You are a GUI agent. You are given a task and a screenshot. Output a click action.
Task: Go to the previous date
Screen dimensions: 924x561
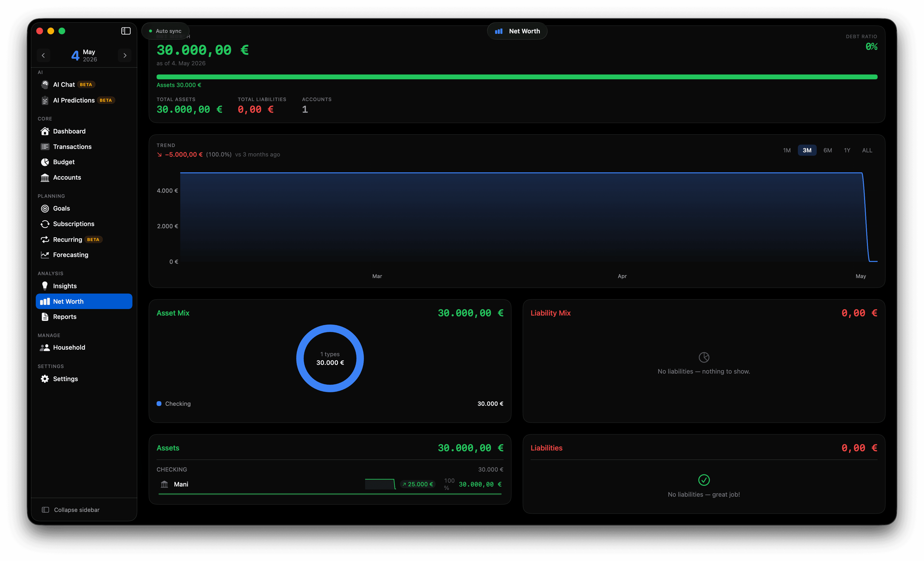click(43, 56)
